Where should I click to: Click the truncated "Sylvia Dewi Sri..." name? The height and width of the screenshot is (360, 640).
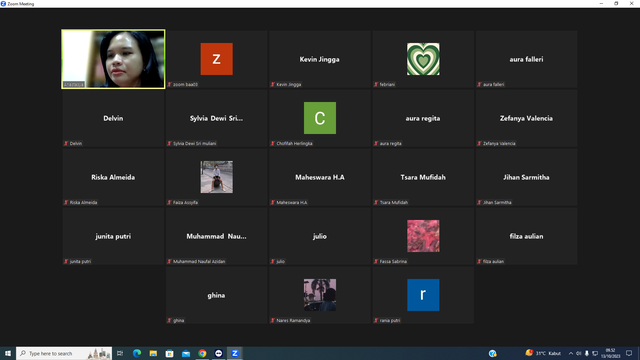click(x=216, y=118)
